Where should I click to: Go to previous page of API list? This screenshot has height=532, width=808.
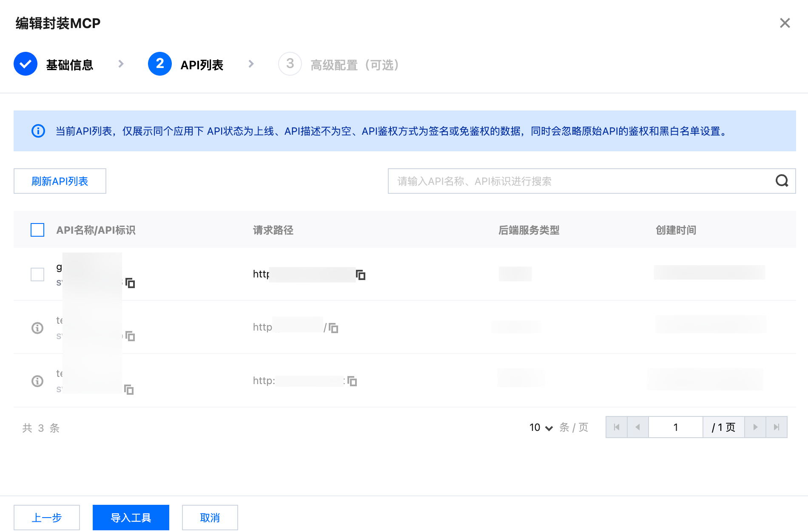[x=638, y=427]
